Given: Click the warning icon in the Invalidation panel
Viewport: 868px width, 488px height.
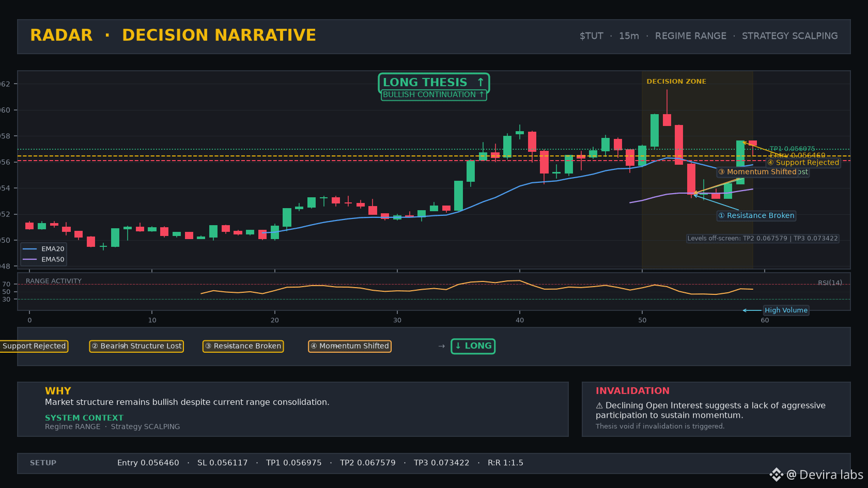Looking at the screenshot, I should 599,406.
